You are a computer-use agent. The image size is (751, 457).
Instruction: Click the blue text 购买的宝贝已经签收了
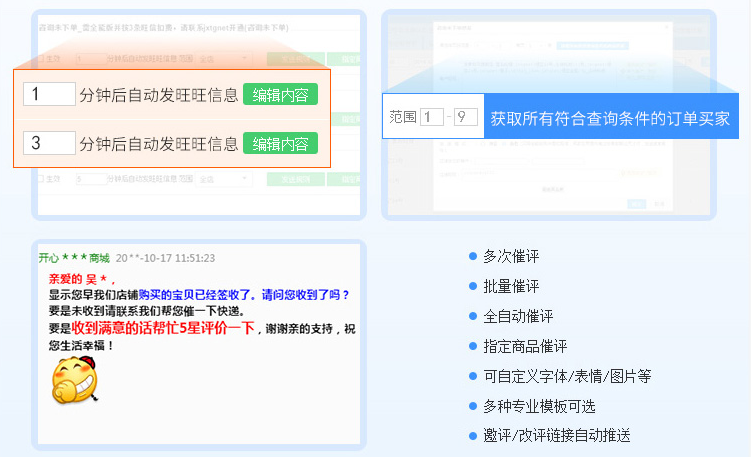196,295
